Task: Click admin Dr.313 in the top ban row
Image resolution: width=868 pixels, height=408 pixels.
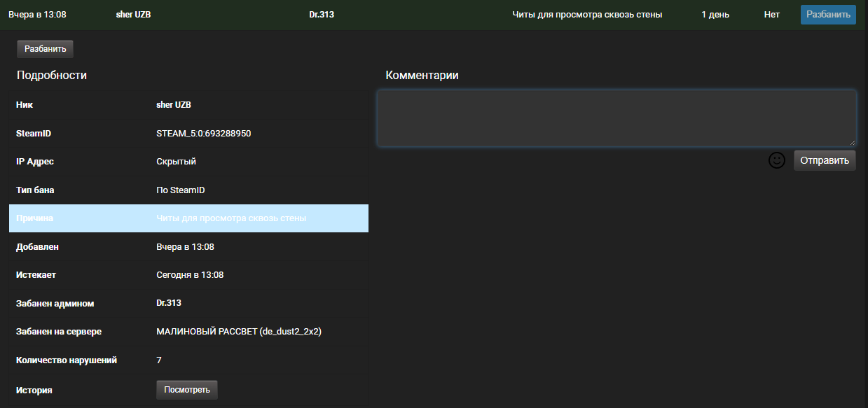Action: point(321,15)
